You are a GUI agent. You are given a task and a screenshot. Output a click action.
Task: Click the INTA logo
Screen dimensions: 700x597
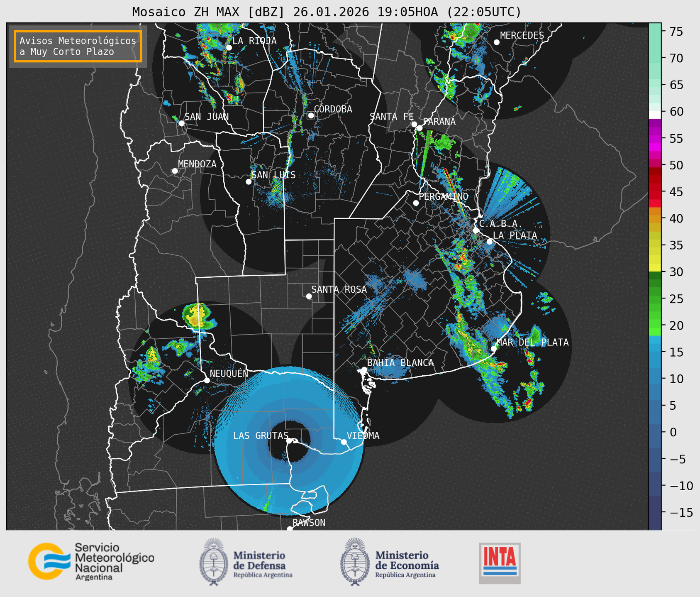[500, 563]
